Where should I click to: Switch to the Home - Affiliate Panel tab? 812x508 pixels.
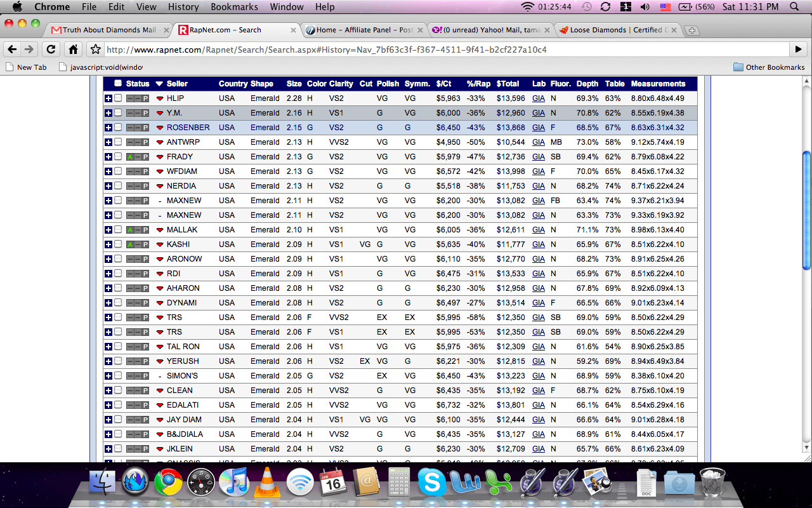click(364, 30)
